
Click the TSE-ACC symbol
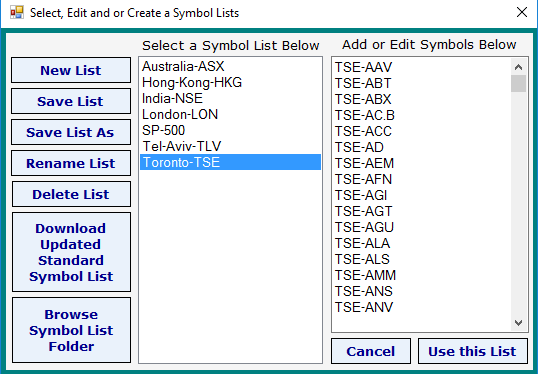[363, 131]
